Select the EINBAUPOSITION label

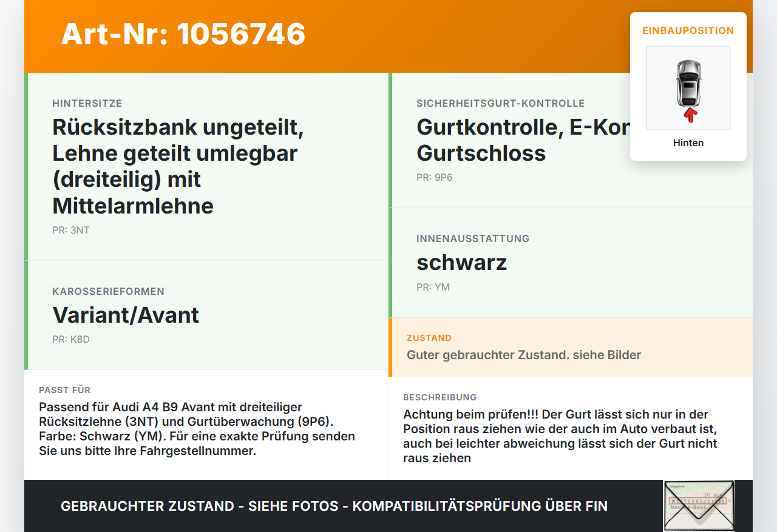(688, 30)
